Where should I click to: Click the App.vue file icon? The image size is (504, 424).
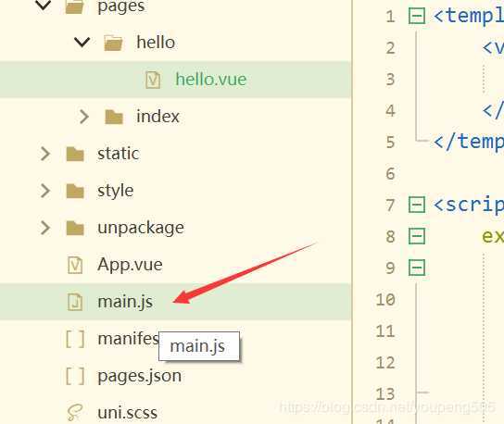click(x=75, y=265)
